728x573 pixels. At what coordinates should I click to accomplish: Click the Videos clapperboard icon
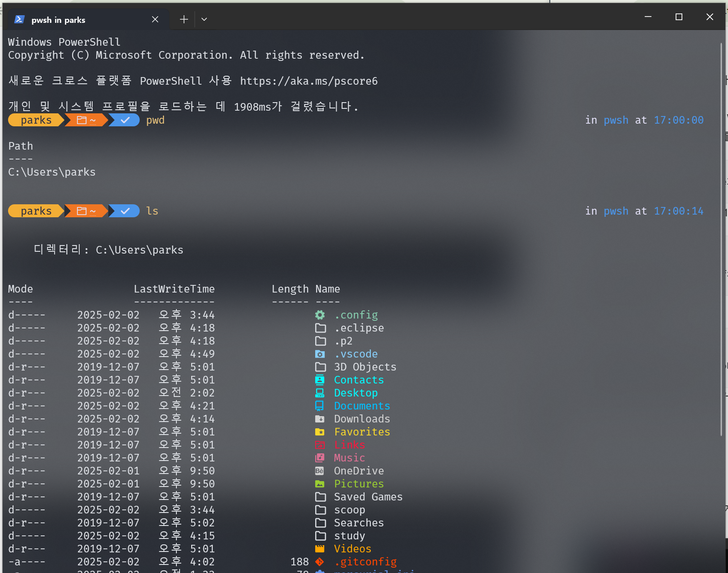(x=320, y=549)
